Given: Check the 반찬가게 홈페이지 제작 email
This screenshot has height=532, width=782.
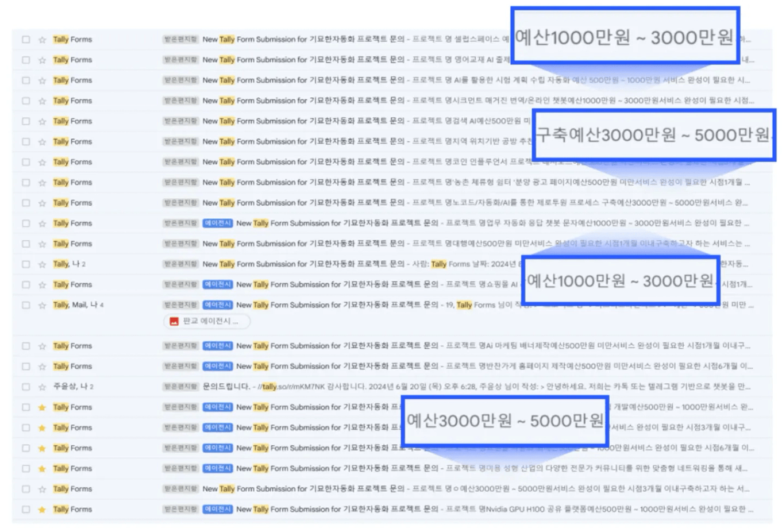Looking at the screenshot, I should (26, 367).
